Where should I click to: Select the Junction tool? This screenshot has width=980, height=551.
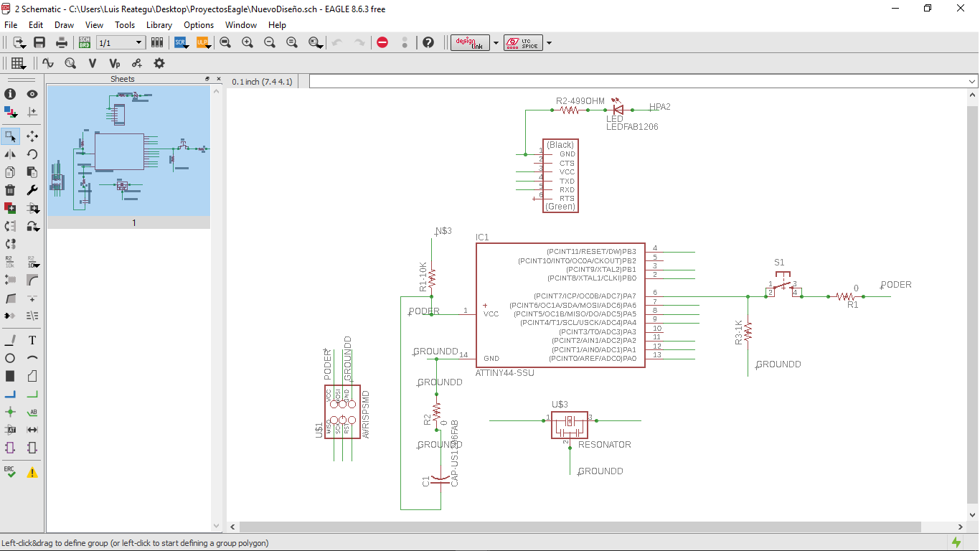point(10,412)
